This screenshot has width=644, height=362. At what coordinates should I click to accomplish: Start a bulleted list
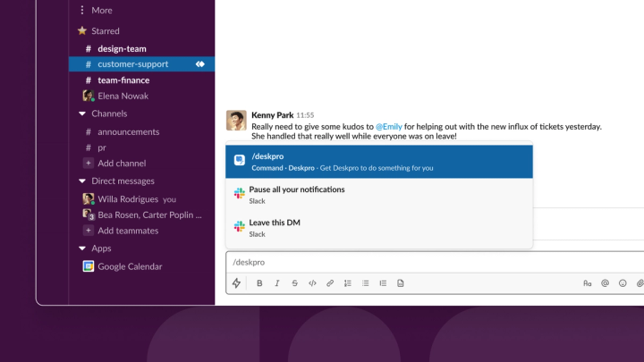coord(365,283)
